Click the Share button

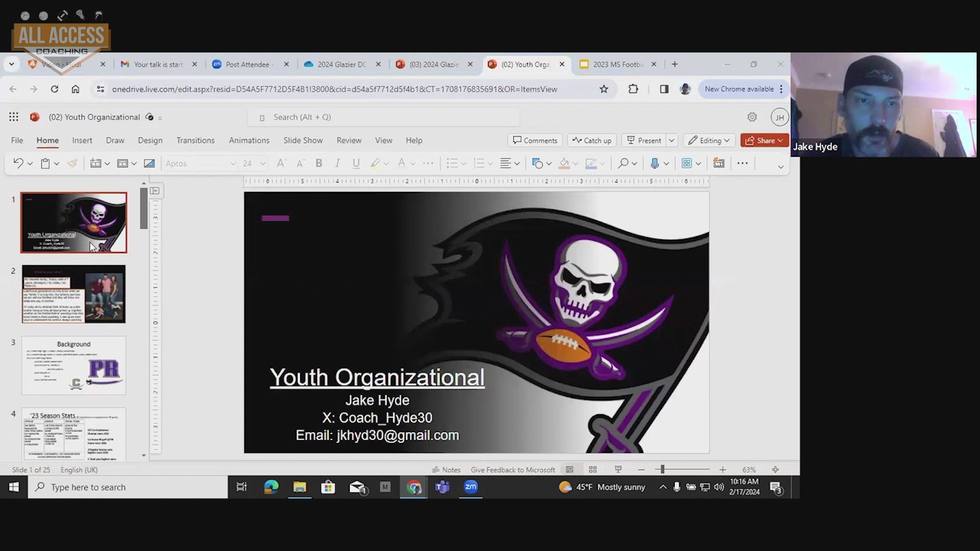pos(764,140)
